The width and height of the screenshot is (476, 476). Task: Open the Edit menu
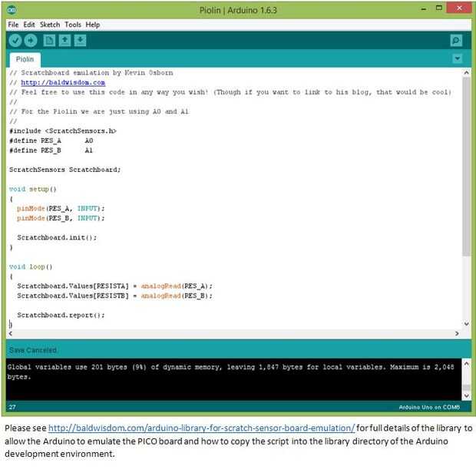tap(29, 25)
